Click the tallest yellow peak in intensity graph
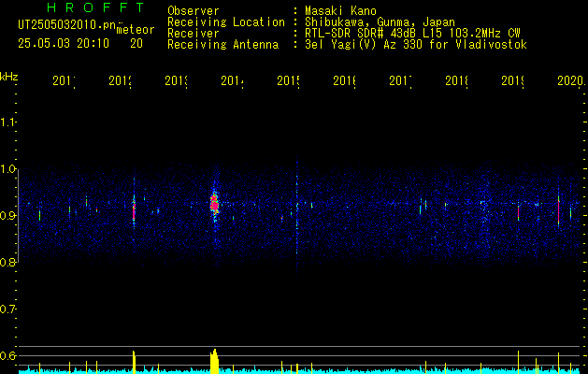The width and height of the screenshot is (588, 374). click(x=214, y=361)
